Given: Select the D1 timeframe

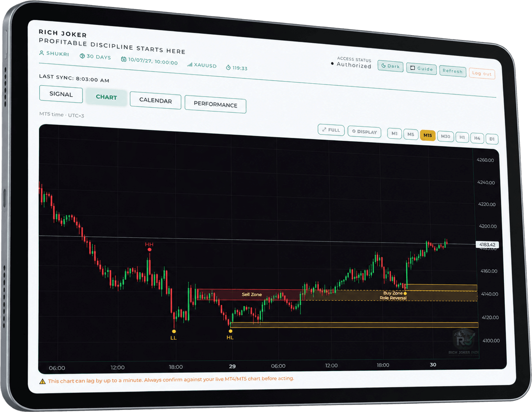Looking at the screenshot, I should pyautogui.click(x=492, y=139).
